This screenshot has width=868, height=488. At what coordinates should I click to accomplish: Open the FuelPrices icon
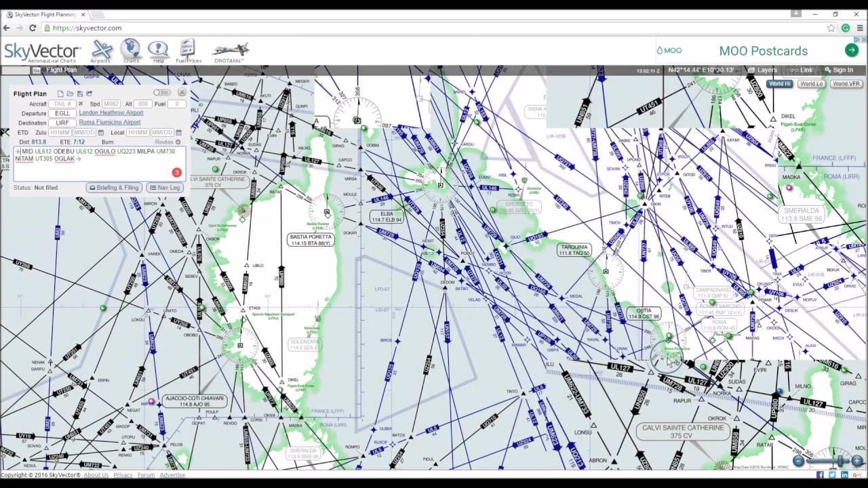(x=186, y=49)
